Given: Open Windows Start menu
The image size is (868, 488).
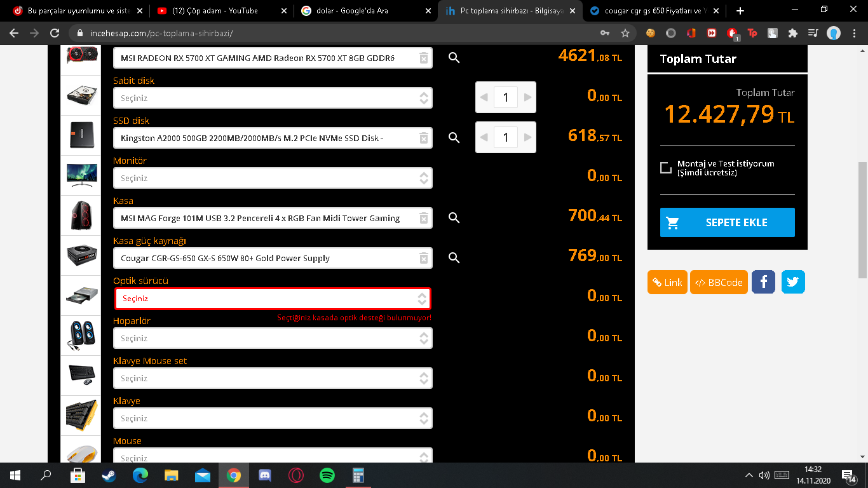Looking at the screenshot, I should [x=15, y=475].
